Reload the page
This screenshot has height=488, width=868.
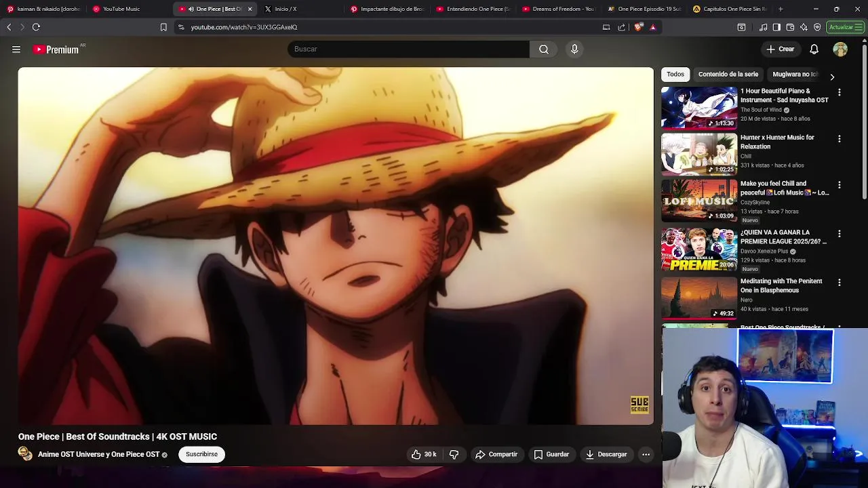click(x=36, y=27)
